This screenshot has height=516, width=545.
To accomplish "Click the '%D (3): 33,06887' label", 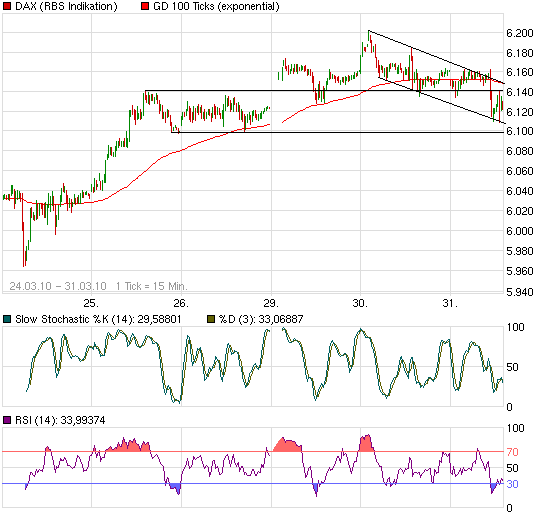I will pyautogui.click(x=261, y=319).
